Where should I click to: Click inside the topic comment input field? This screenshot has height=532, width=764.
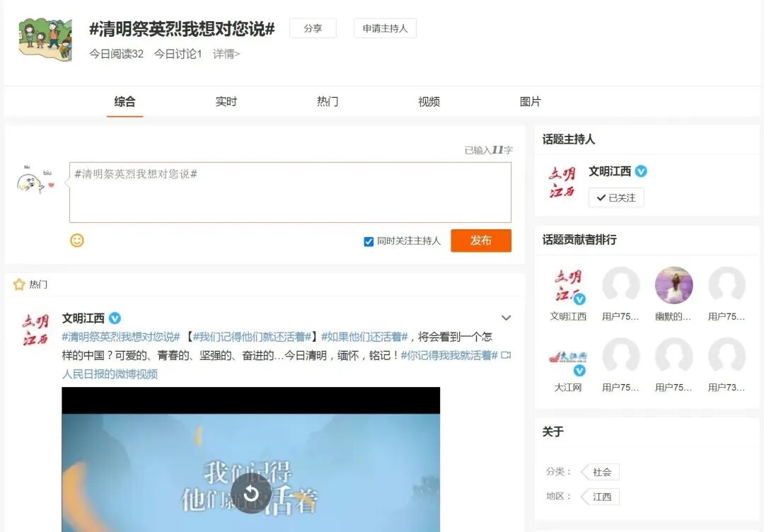point(290,191)
